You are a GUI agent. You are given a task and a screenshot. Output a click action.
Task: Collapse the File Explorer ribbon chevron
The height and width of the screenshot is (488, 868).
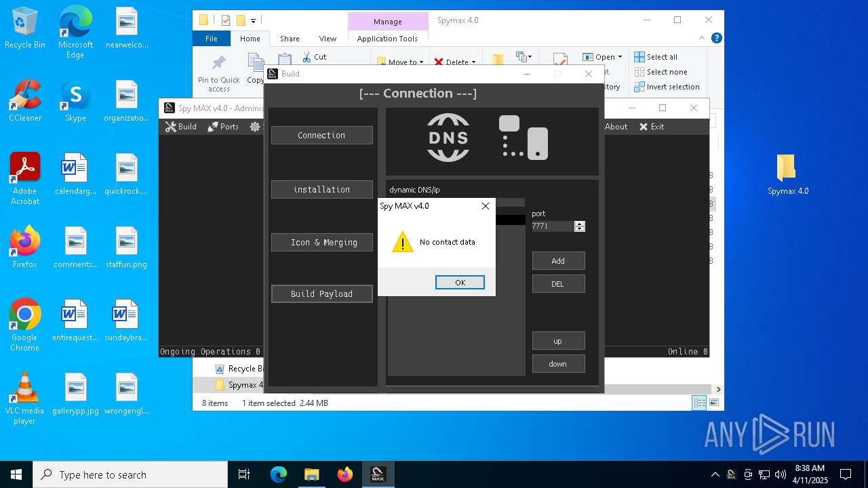tap(703, 39)
